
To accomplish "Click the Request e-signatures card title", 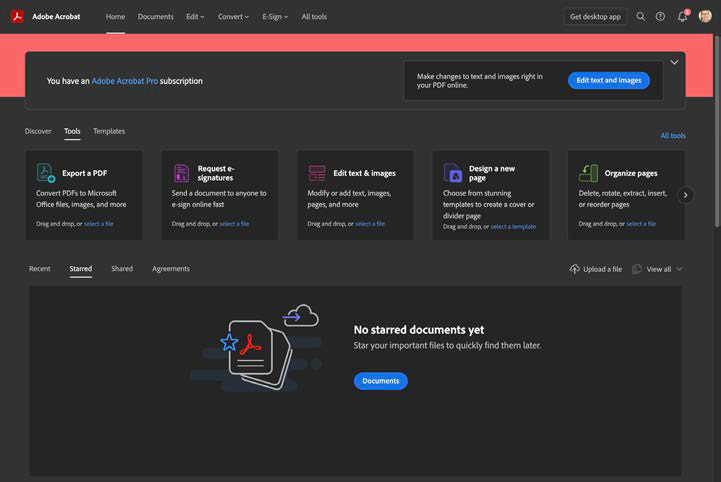I will coord(216,173).
